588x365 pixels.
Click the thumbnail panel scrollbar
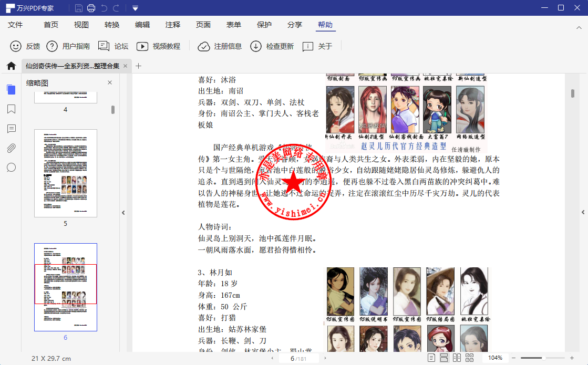click(x=113, y=109)
